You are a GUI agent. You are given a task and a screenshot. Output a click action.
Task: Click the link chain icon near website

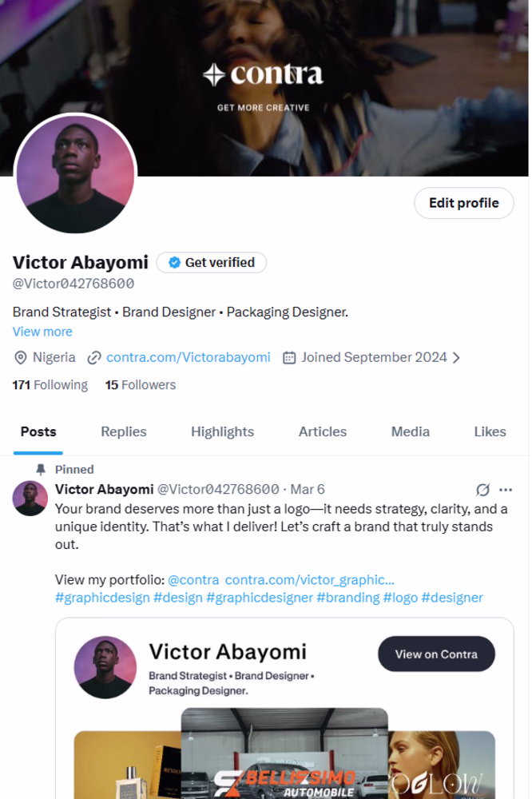(94, 358)
